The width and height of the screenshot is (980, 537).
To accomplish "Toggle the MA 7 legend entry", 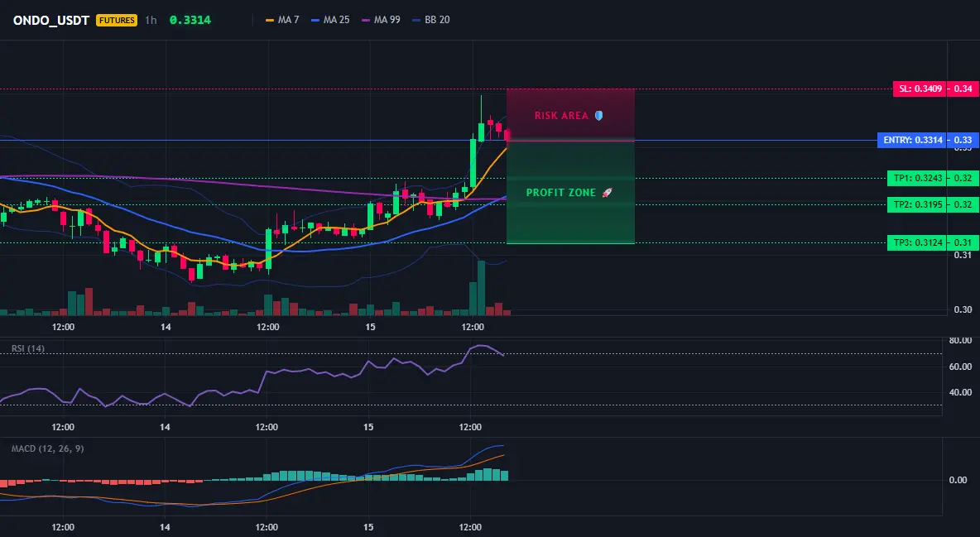I will 282,20.
